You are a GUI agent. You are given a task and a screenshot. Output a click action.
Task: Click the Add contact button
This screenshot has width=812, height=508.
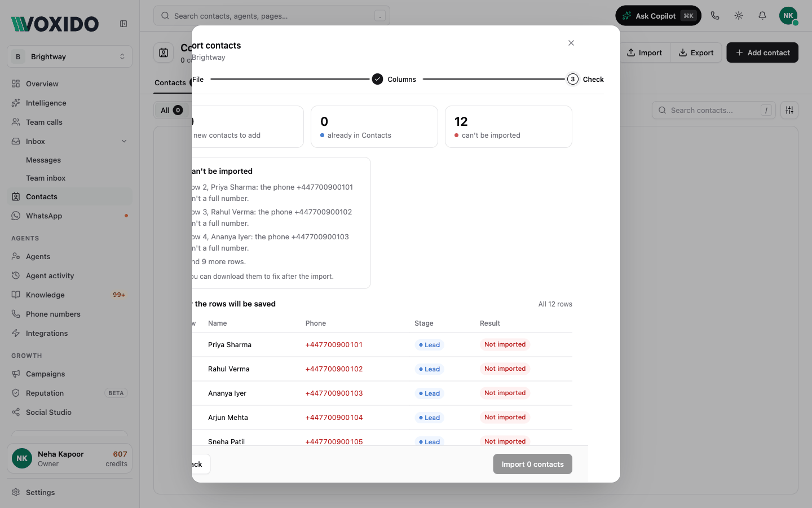pos(762,52)
